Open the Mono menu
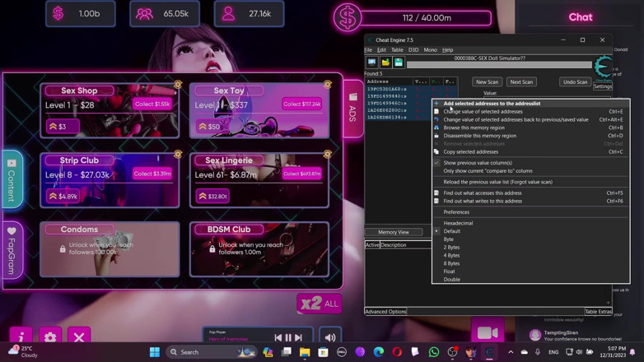Image resolution: width=644 pixels, height=362 pixels. 430,49
